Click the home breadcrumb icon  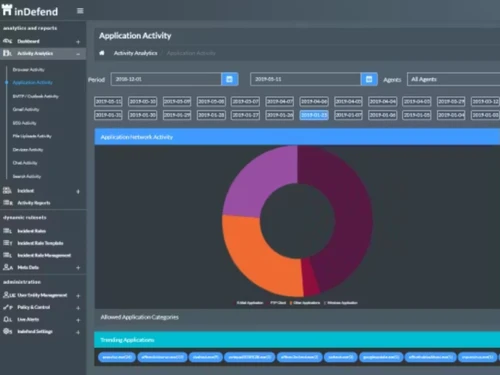[x=102, y=53]
